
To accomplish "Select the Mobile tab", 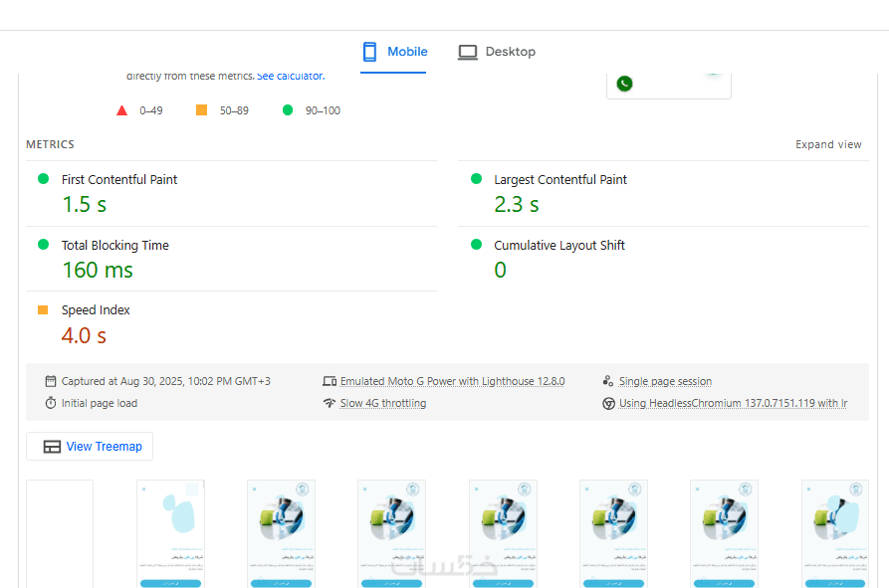I will click(394, 52).
